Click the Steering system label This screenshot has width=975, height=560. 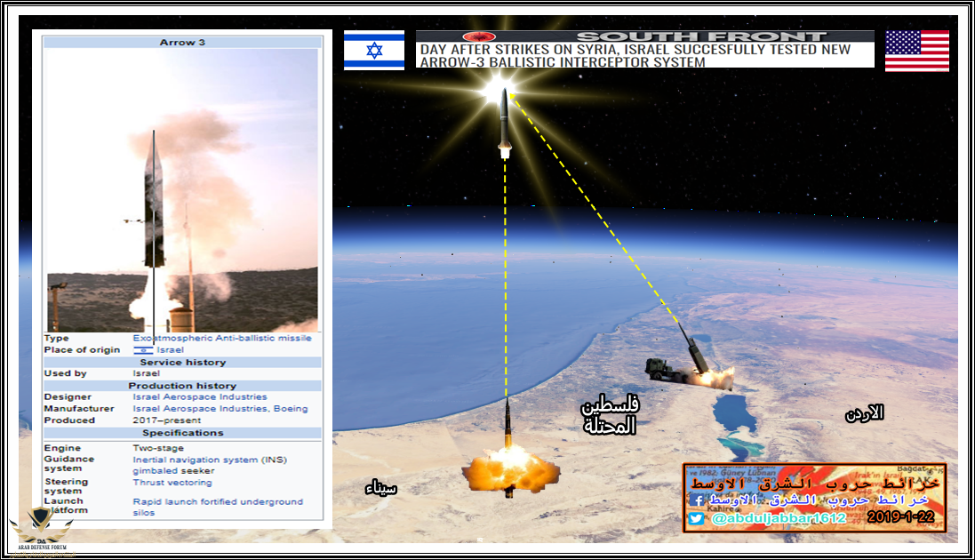point(66,486)
